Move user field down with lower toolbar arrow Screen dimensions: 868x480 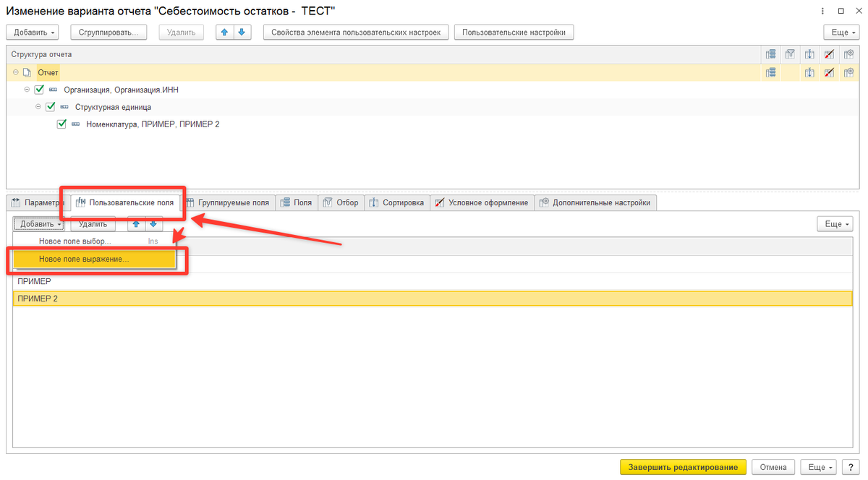tap(152, 224)
